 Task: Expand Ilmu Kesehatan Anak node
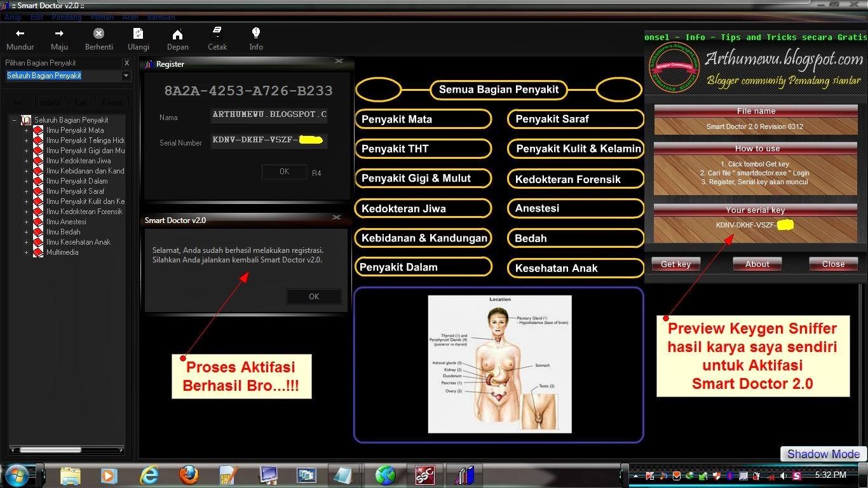26,242
